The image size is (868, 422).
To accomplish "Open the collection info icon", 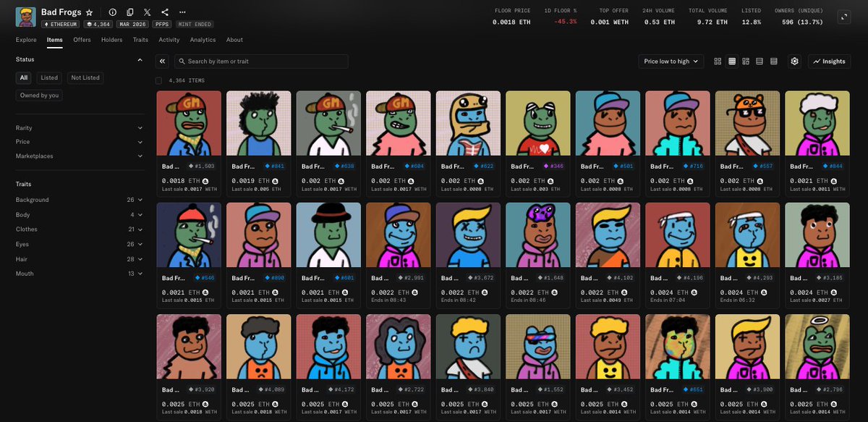I will [x=112, y=12].
